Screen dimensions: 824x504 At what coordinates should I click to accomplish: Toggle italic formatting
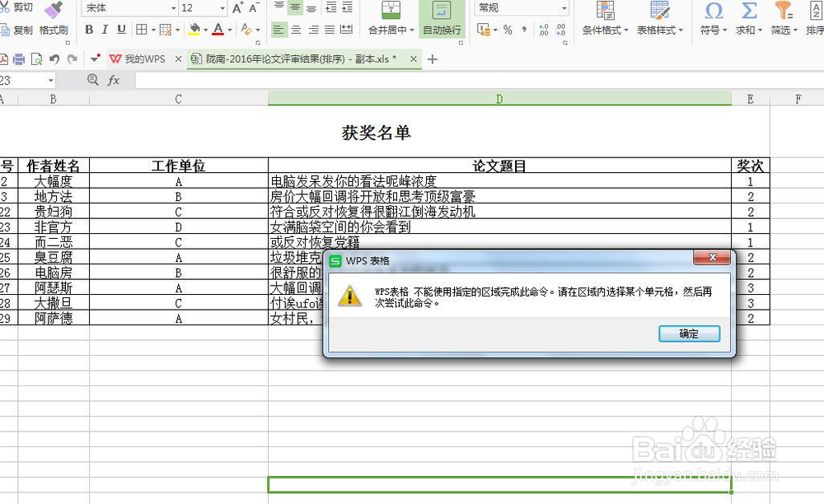point(105,30)
